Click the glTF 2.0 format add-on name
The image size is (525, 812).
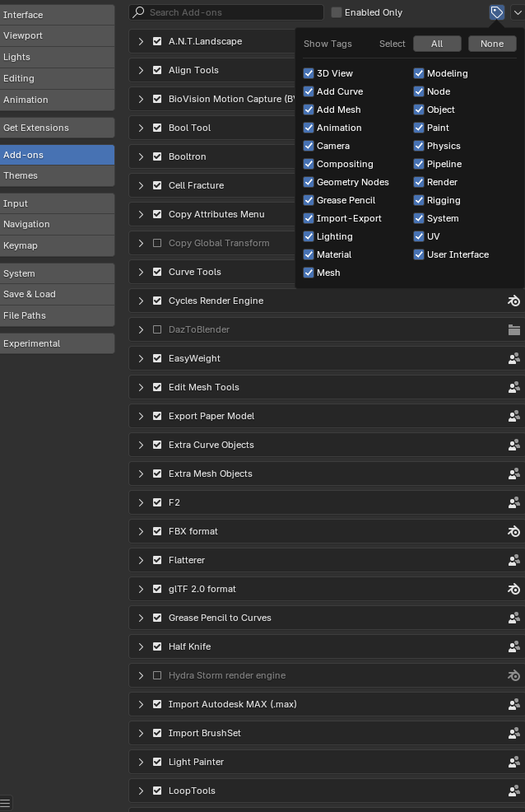point(202,590)
